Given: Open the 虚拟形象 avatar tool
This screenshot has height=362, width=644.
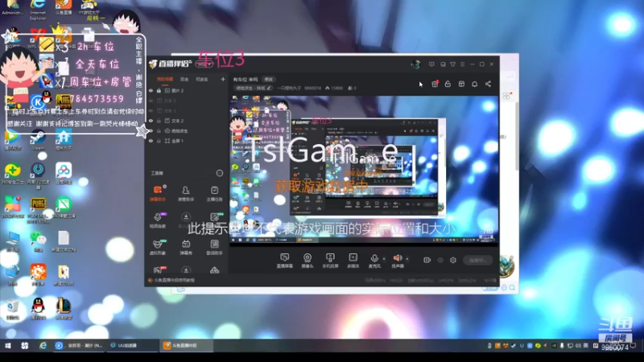Looking at the screenshot, I should coord(158,247).
